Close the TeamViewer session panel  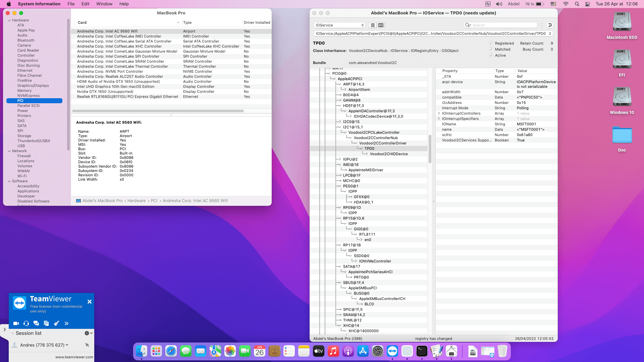pyautogui.click(x=90, y=302)
